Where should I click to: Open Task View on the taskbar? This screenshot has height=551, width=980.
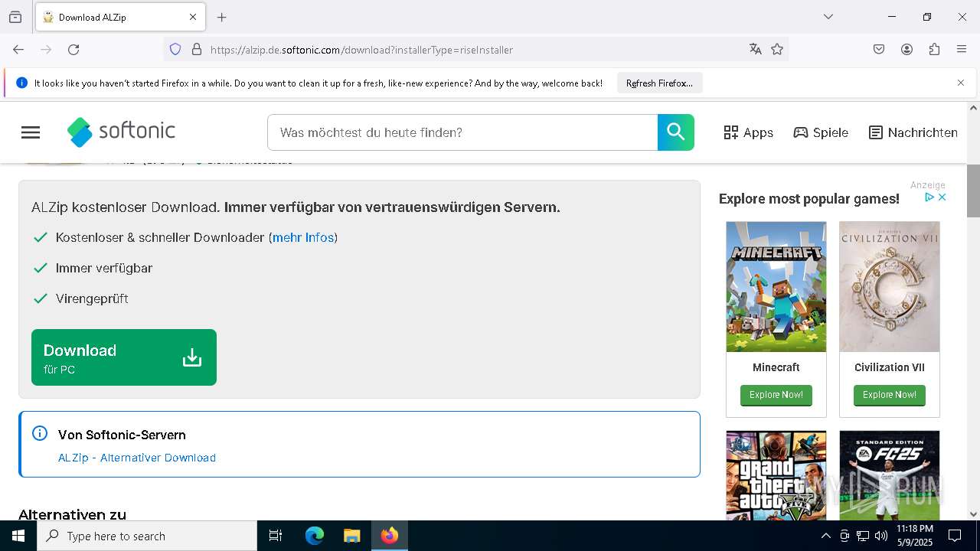click(x=276, y=536)
